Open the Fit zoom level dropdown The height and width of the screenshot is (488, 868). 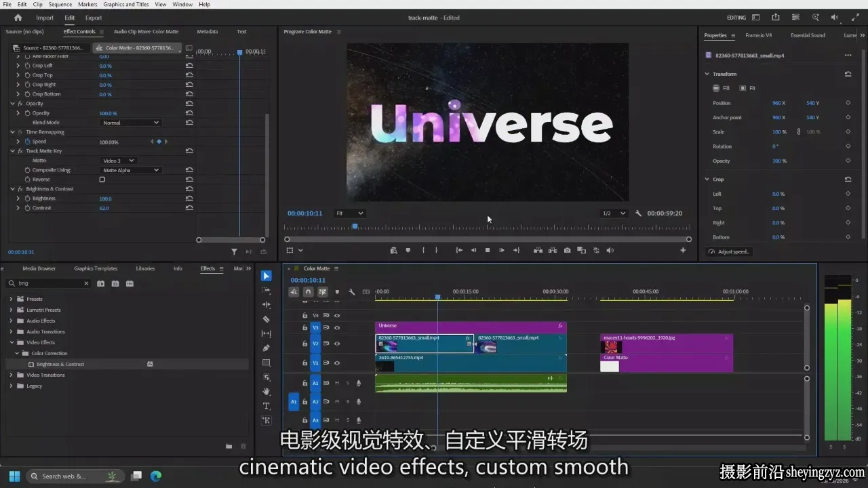[350, 213]
